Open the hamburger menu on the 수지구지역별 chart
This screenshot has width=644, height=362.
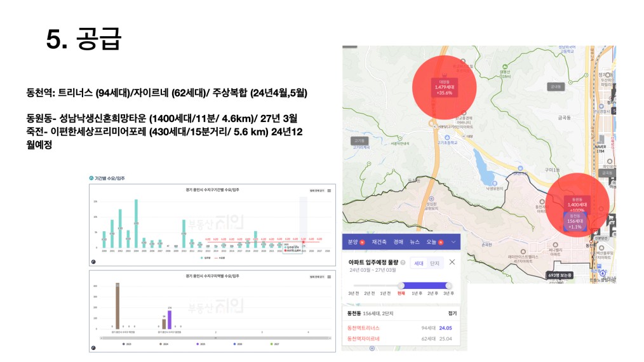pos(329,277)
